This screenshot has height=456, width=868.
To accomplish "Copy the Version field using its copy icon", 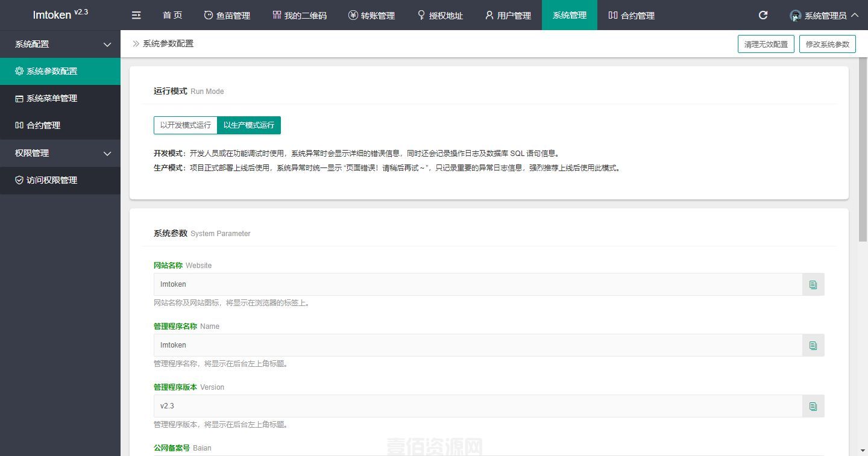I will click(x=813, y=406).
